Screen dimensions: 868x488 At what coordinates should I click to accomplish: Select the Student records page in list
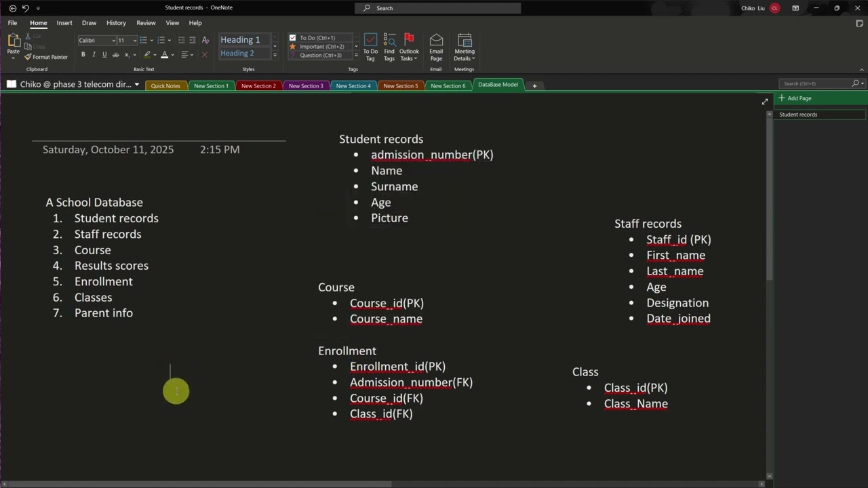point(820,115)
